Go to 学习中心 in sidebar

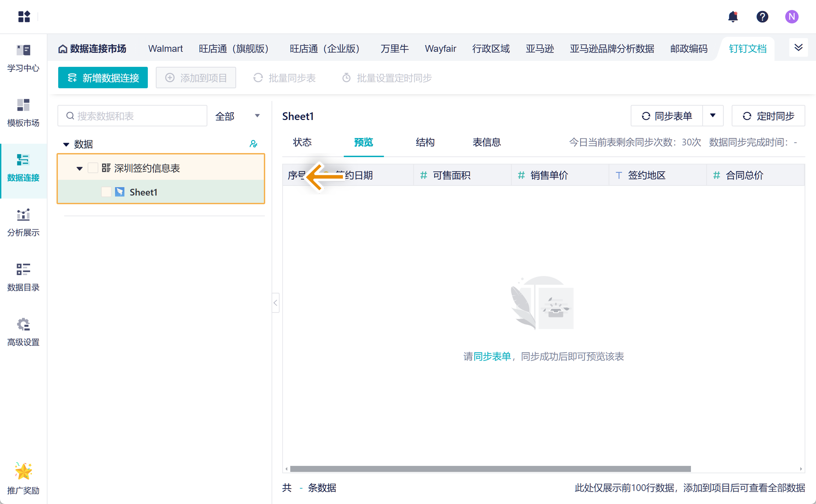click(23, 58)
